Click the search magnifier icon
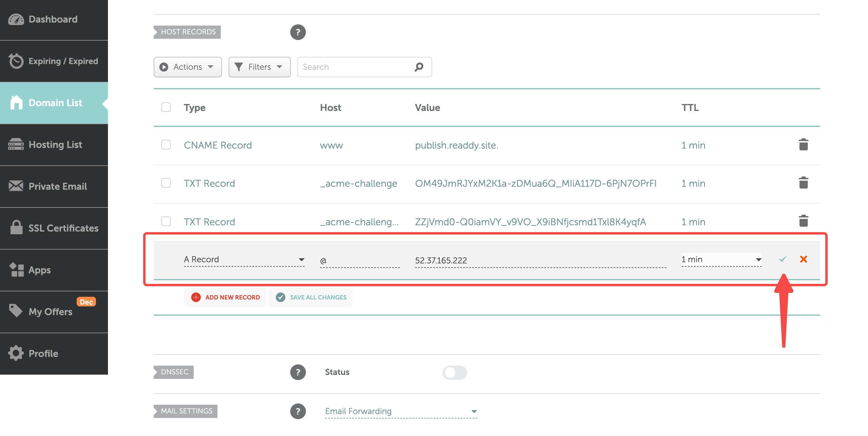The height and width of the screenshot is (436, 868). pyautogui.click(x=419, y=67)
